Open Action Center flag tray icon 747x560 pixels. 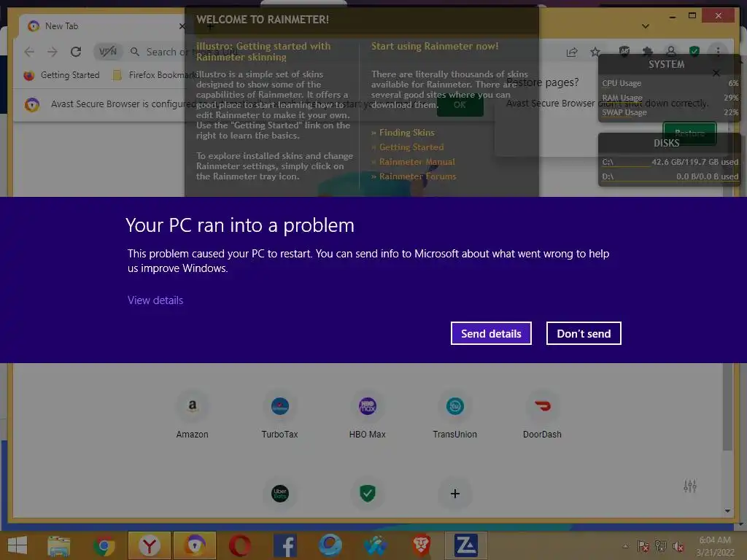point(643,547)
